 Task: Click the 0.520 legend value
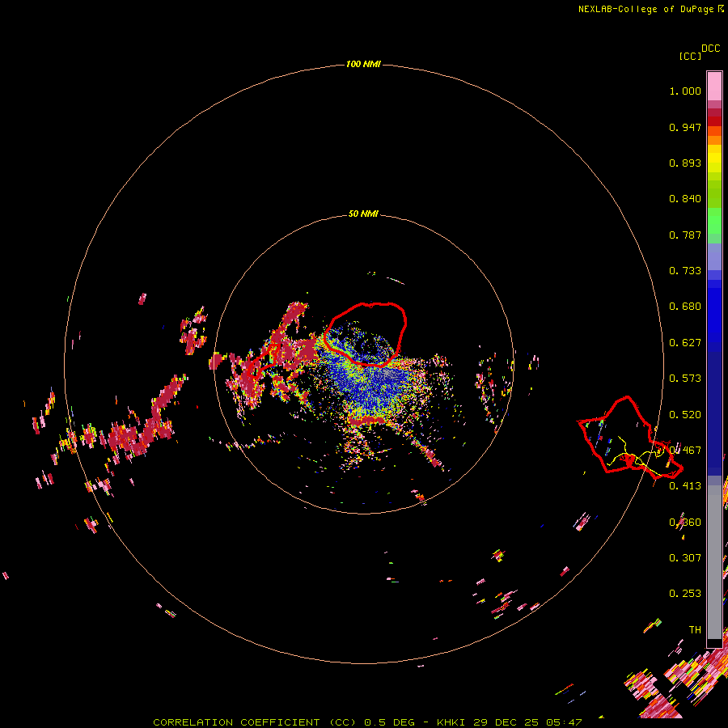[685, 415]
